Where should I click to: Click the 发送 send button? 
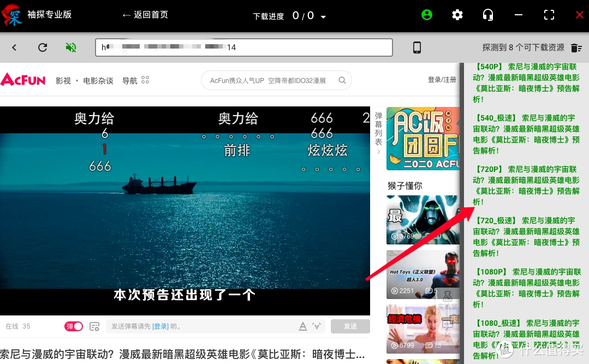(x=350, y=326)
